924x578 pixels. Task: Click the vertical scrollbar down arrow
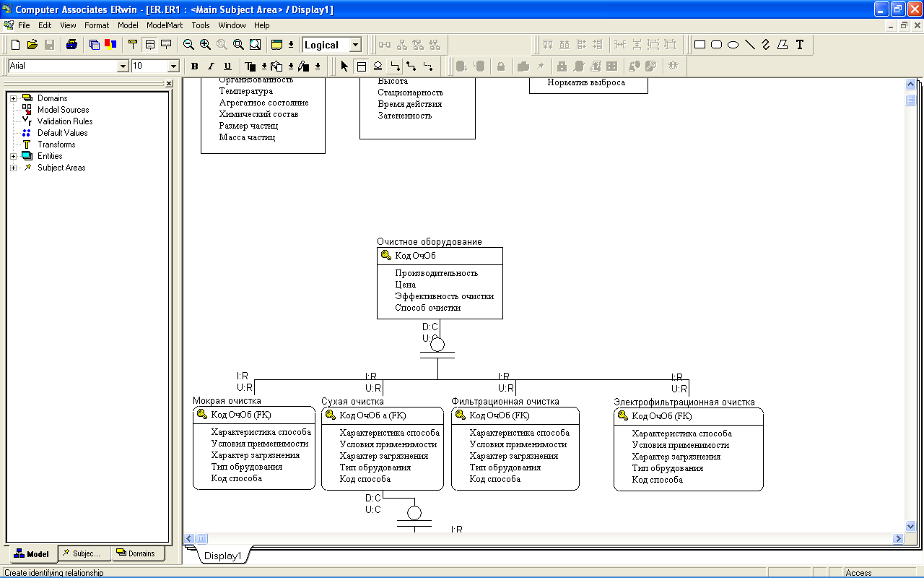911,527
